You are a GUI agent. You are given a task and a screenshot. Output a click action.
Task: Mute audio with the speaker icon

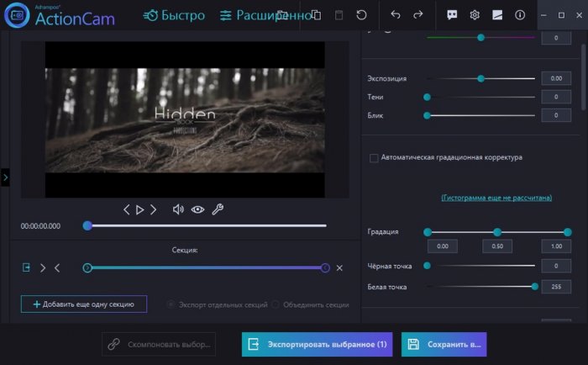point(178,209)
